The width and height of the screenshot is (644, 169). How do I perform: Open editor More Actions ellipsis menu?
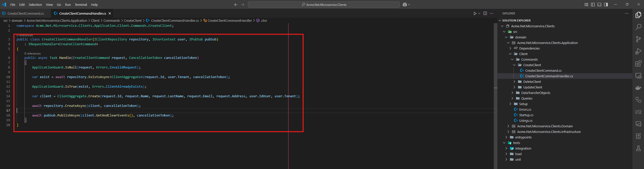pyautogui.click(x=492, y=13)
